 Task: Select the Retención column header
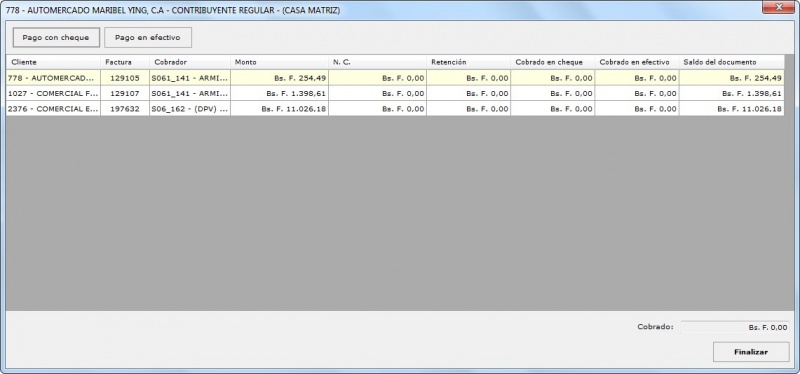click(468, 62)
